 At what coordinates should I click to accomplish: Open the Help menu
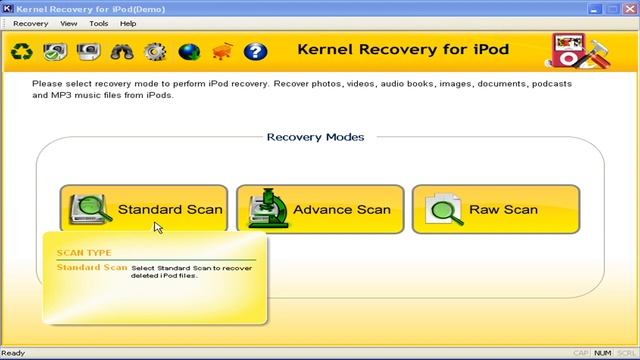128,24
